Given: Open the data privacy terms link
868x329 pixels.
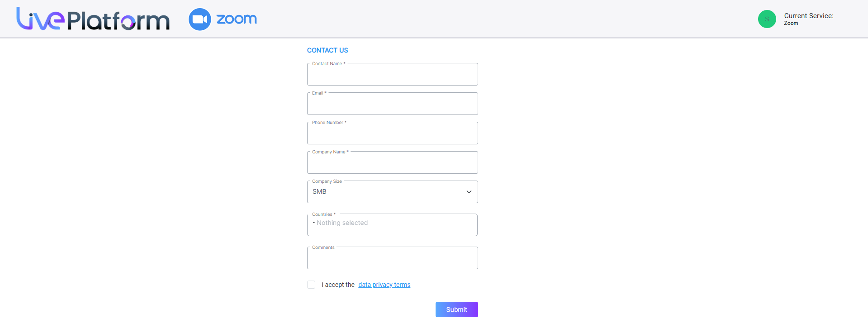Looking at the screenshot, I should pos(384,285).
